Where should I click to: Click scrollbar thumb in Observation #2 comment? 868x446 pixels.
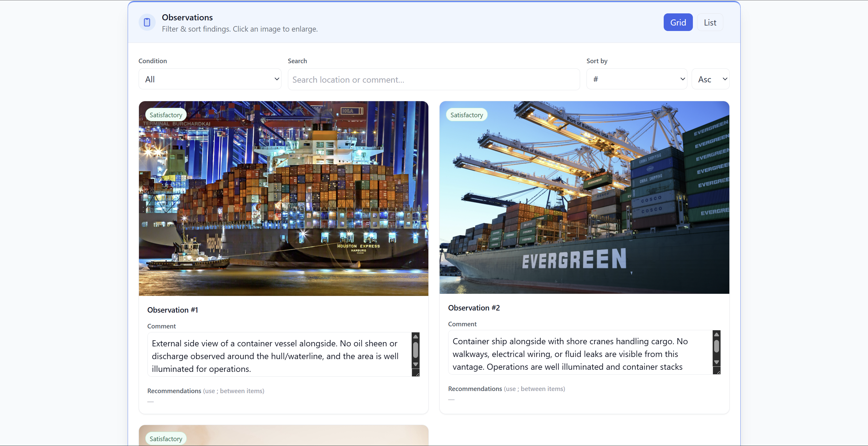pos(716,346)
